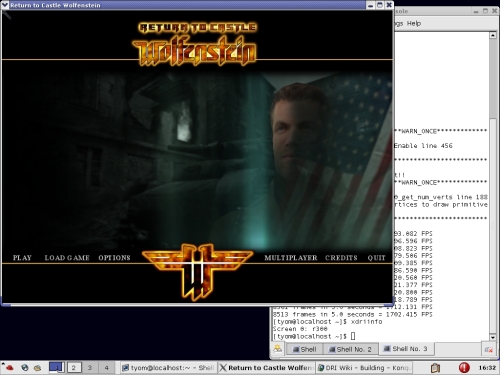Screen dimensions: 500x375
Task: Open the Wolfenstein window menu icon in title bar
Action: (x=5, y=5)
